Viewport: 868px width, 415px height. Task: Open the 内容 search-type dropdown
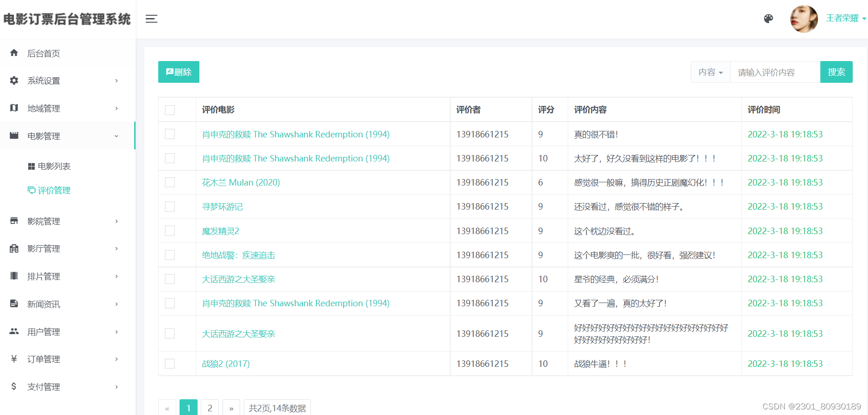(x=711, y=72)
